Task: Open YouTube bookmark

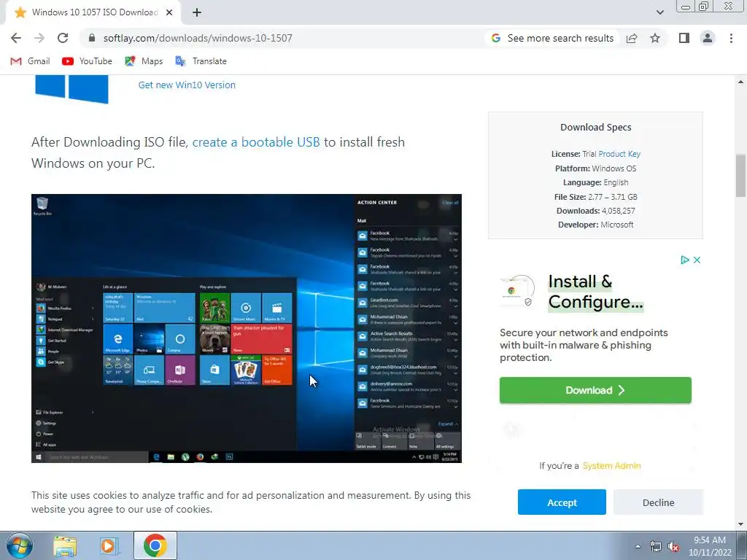Action: click(88, 61)
